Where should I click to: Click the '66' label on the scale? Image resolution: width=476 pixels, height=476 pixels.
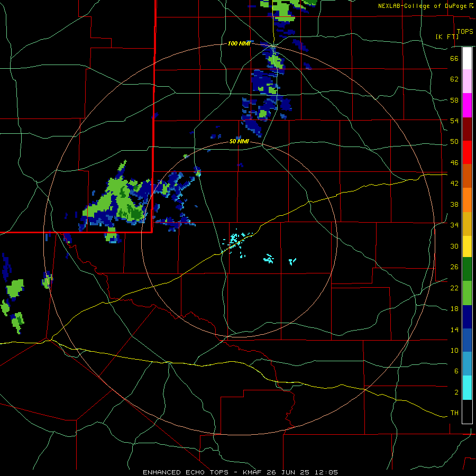(454, 58)
